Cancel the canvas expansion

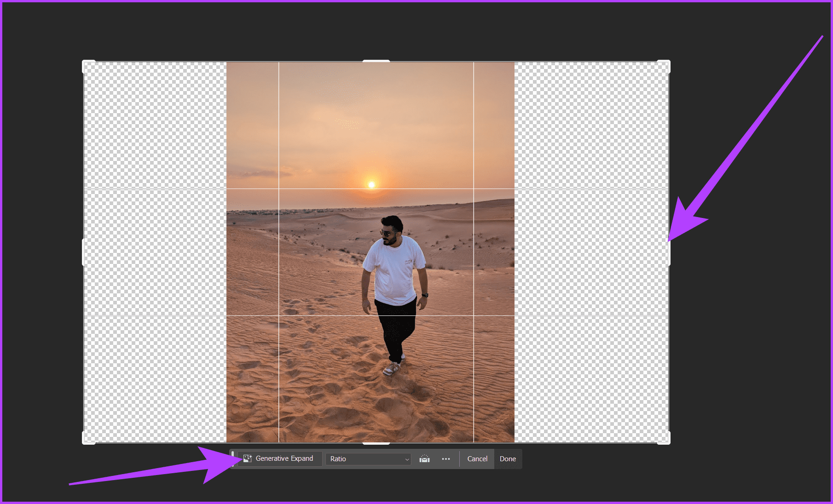pyautogui.click(x=477, y=458)
